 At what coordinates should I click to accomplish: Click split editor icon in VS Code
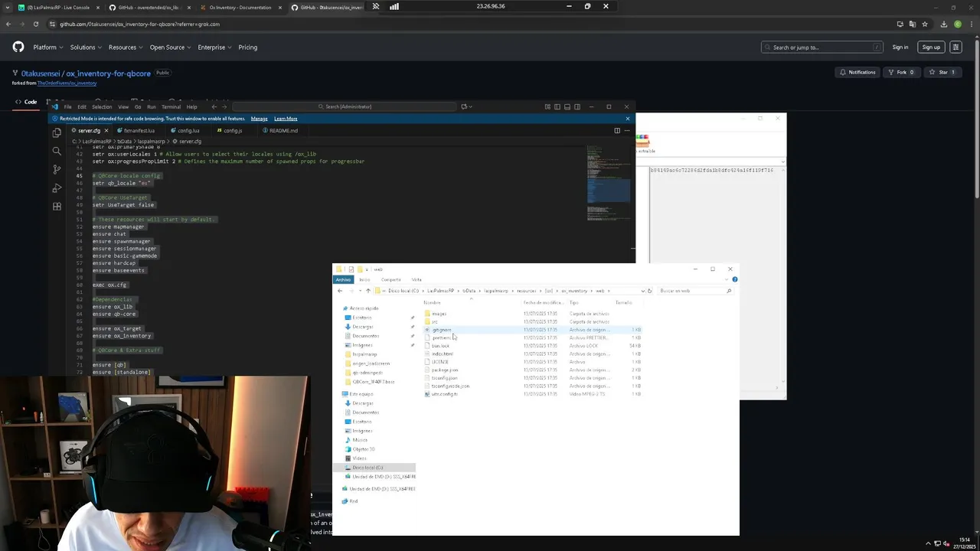617,130
